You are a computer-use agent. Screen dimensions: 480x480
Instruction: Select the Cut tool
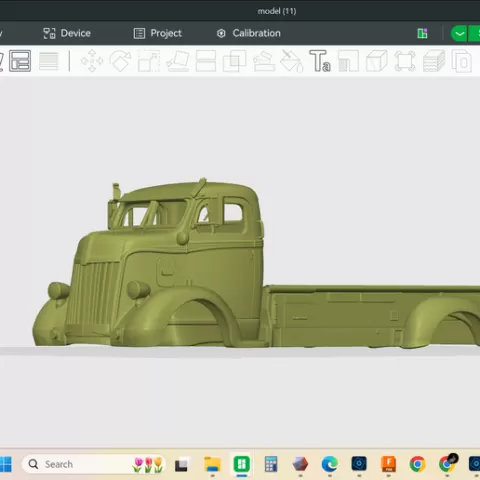pyautogui.click(x=206, y=61)
